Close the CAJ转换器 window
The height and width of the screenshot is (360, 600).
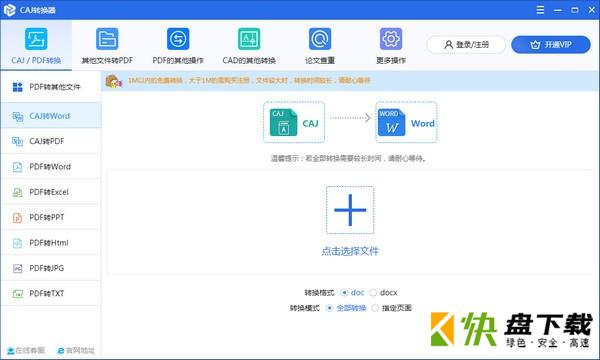click(x=591, y=10)
